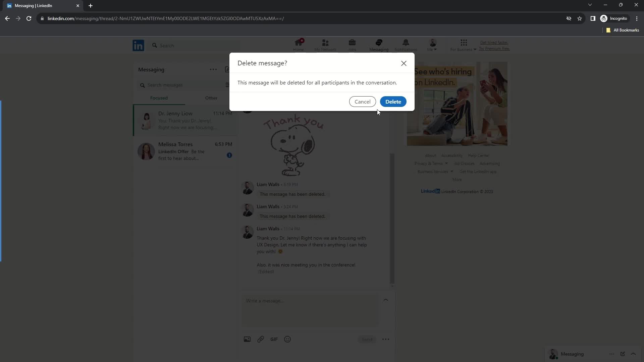The image size is (644, 362).
Task: Open the Accessibility footer link
Action: point(452,156)
